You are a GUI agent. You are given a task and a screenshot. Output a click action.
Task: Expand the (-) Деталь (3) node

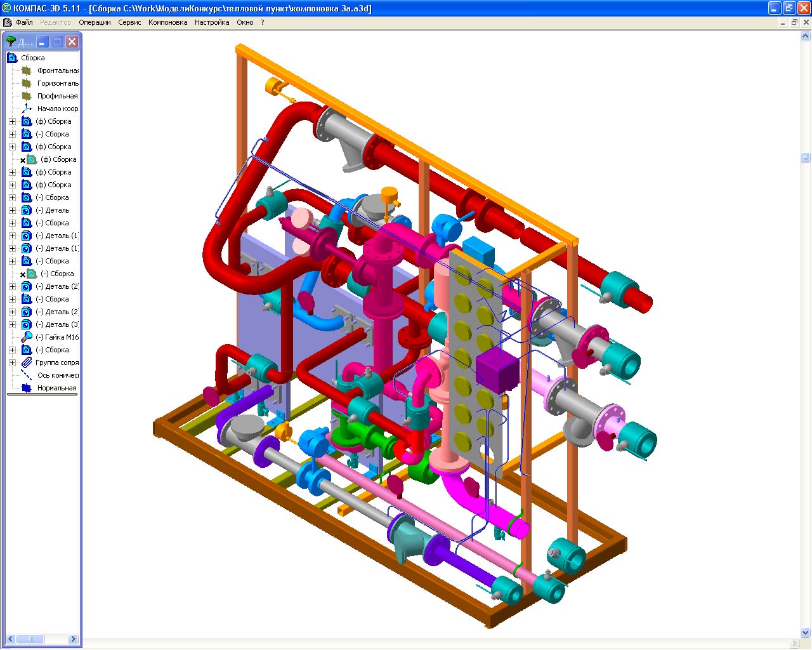(x=12, y=324)
